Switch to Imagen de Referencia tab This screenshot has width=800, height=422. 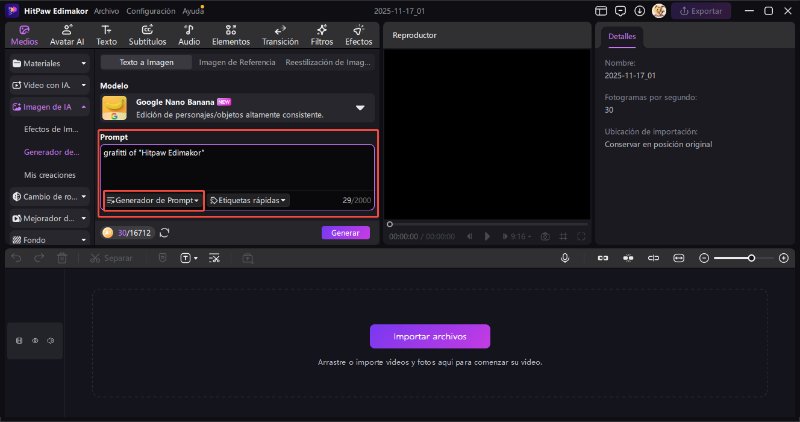pos(235,62)
